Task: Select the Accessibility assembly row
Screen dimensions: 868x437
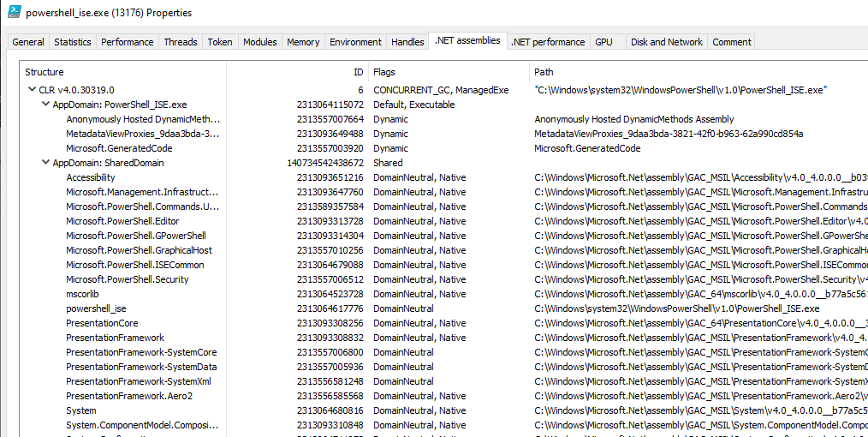Action: (91, 177)
